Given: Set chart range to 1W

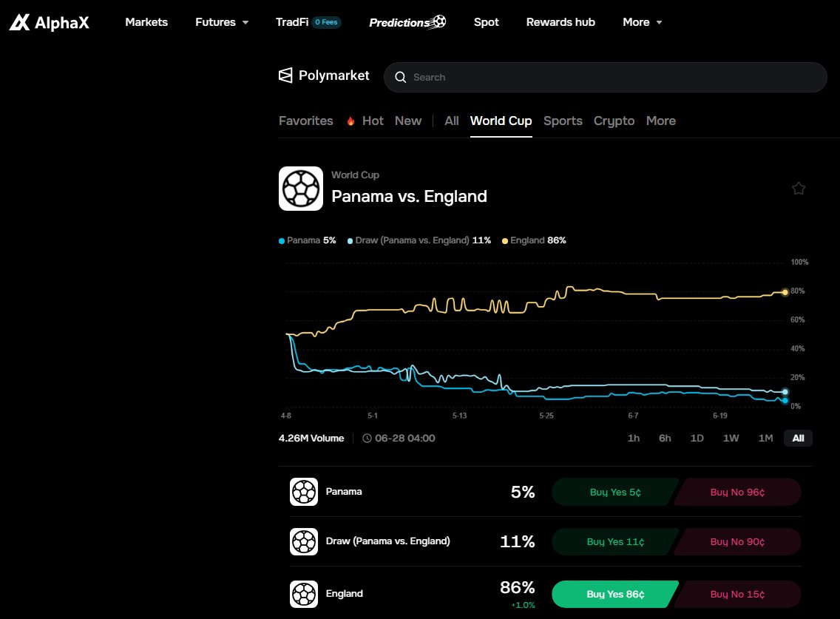Looking at the screenshot, I should pos(731,439).
